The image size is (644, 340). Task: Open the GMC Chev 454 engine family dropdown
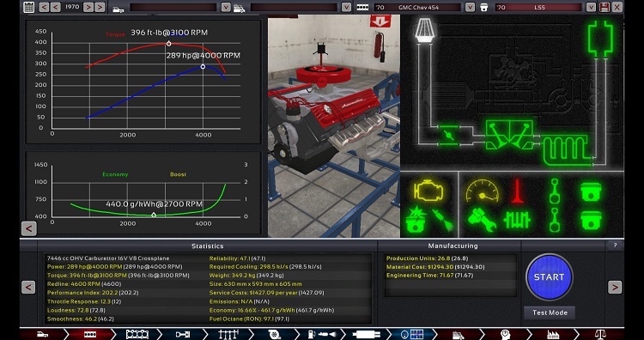click(470, 7)
